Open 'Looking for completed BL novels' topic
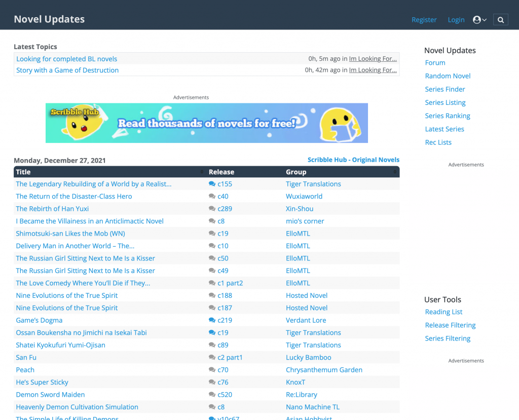This screenshot has height=420, width=519. point(66,59)
